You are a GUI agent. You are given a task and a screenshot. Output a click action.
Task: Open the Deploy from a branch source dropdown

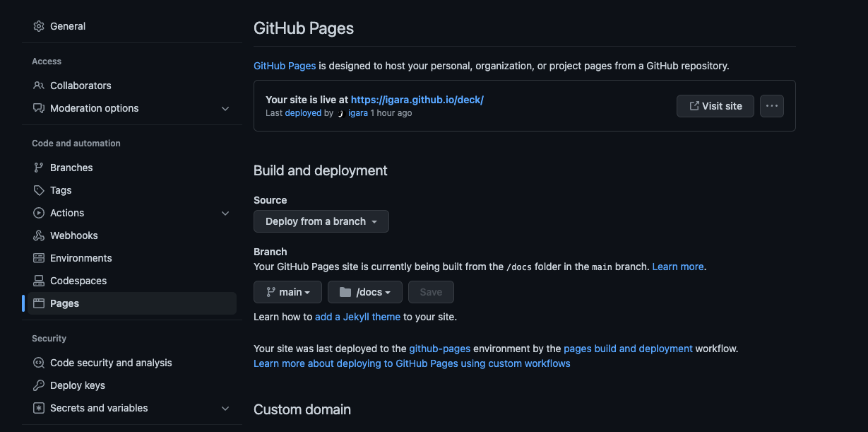pyautogui.click(x=321, y=221)
